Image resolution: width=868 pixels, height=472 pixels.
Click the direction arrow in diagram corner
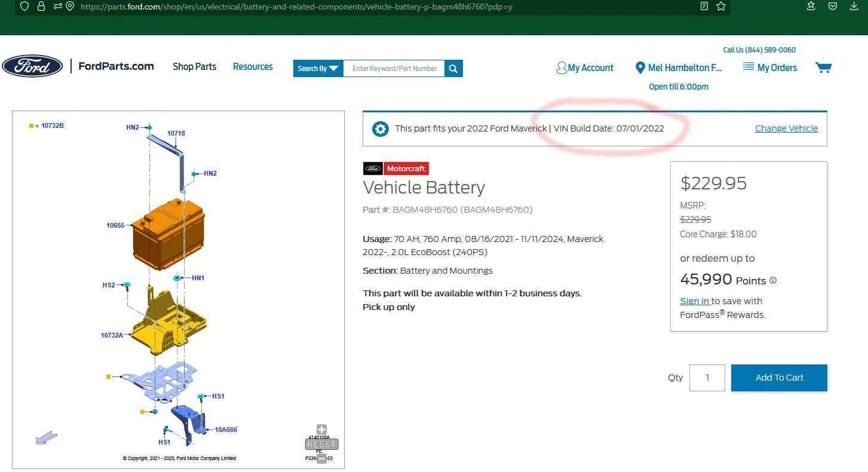click(47, 438)
